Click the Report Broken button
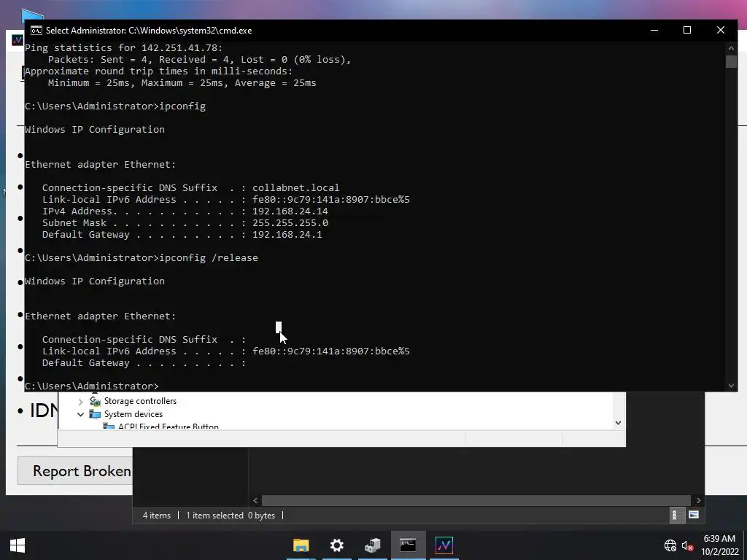 75,470
